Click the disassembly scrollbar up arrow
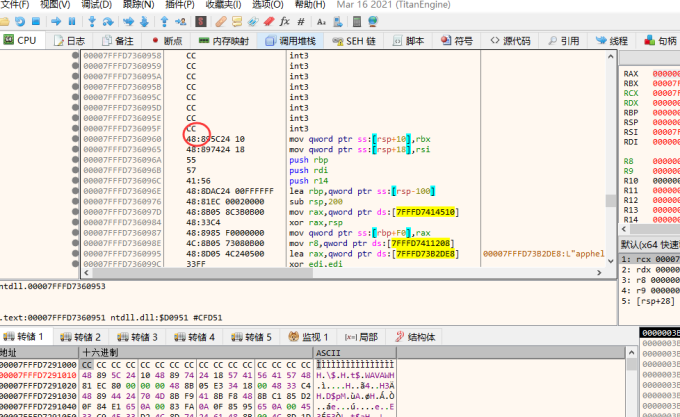The height and width of the screenshot is (417, 680). (x=611, y=56)
